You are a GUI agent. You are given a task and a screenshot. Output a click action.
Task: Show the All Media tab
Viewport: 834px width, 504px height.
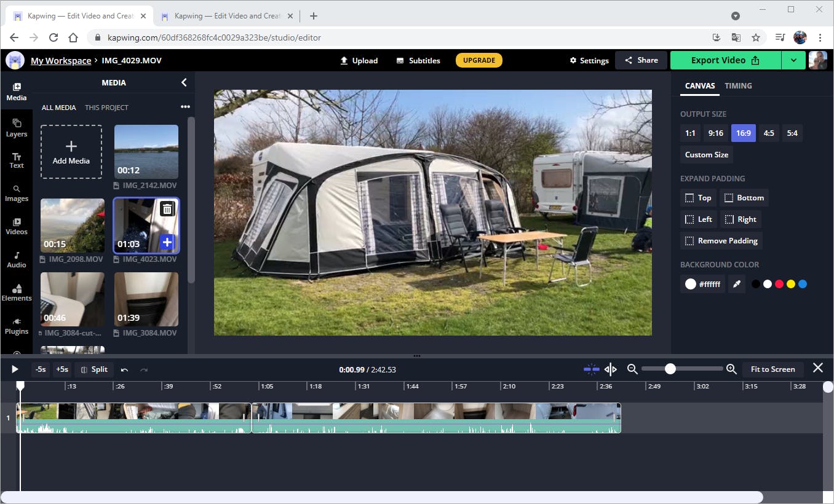(x=59, y=108)
